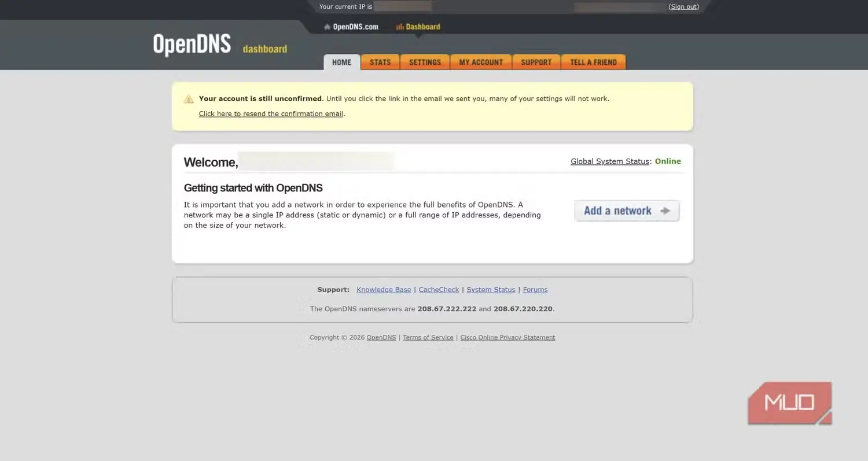Resend the confirmation email
The width and height of the screenshot is (868, 461).
[271, 114]
